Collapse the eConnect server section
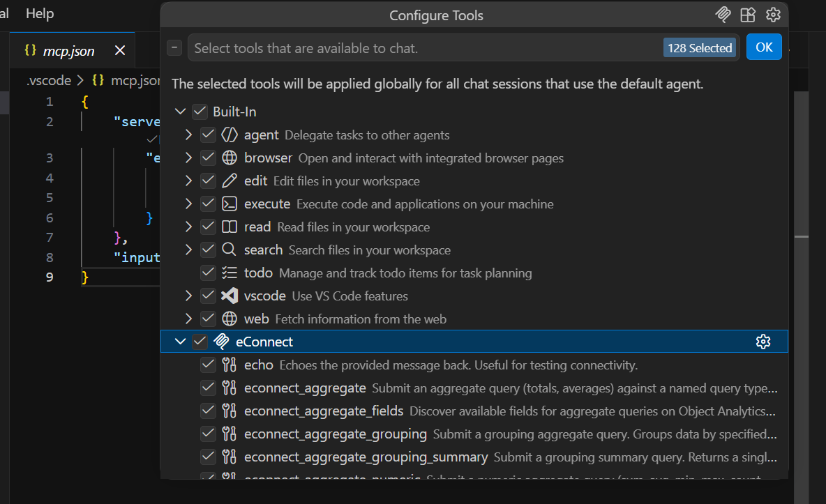Screen dimensions: 826x504 (180, 341)
